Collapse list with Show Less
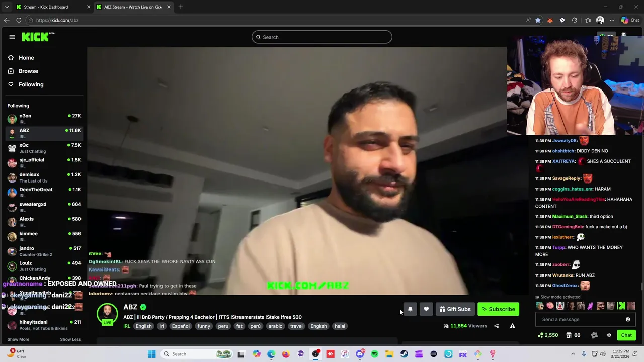Image resolution: width=644 pixels, height=362 pixels. click(70, 339)
